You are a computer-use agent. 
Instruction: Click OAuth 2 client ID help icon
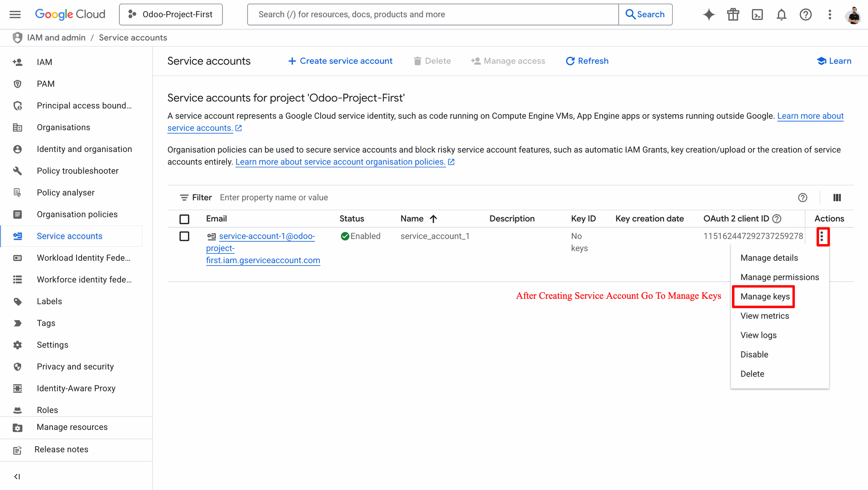coord(777,219)
